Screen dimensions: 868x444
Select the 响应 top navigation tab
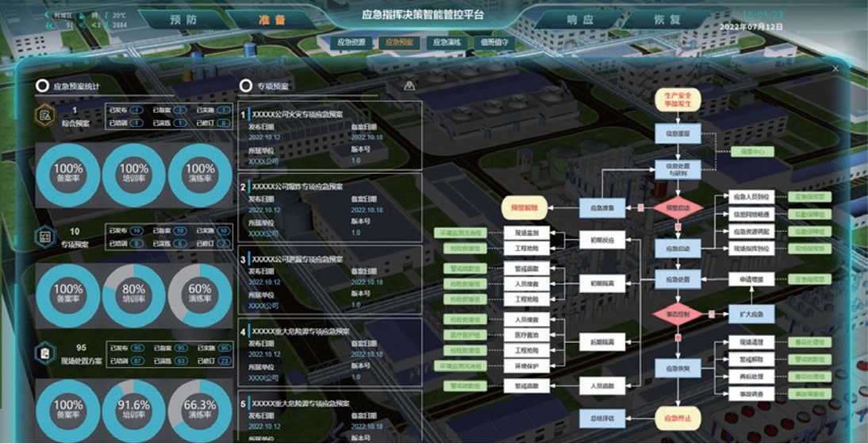(x=583, y=20)
